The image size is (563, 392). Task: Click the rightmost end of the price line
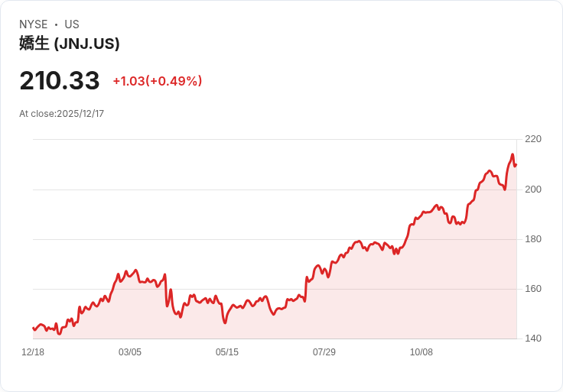coord(516,164)
